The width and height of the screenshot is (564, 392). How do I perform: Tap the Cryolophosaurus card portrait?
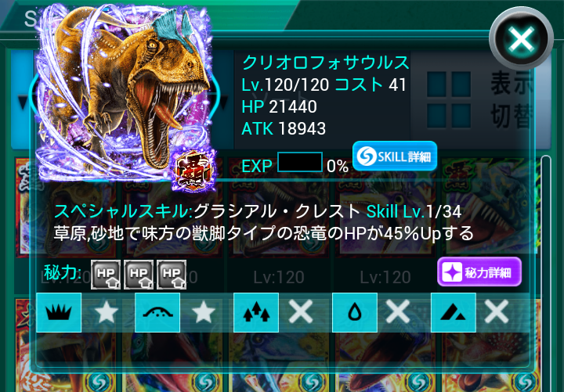(124, 93)
